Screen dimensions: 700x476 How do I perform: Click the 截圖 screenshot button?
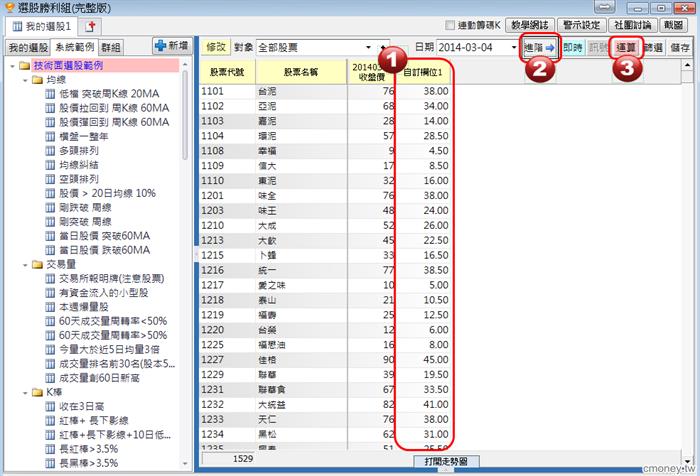click(673, 25)
